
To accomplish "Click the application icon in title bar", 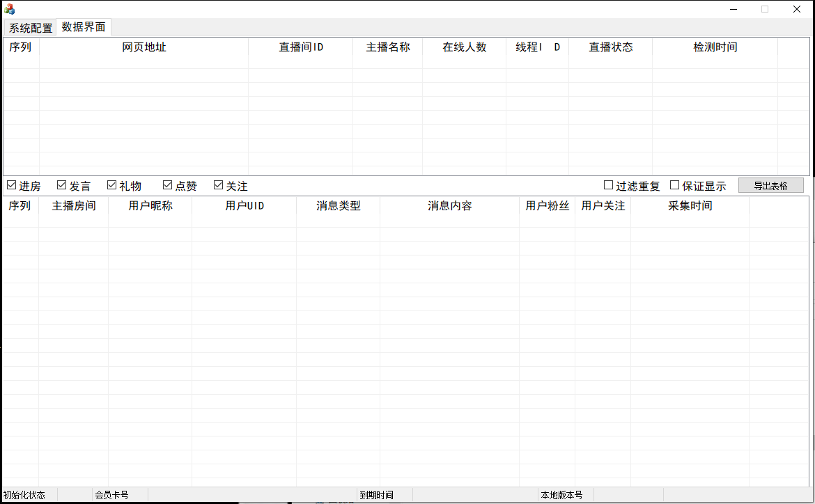I will 9,9.
